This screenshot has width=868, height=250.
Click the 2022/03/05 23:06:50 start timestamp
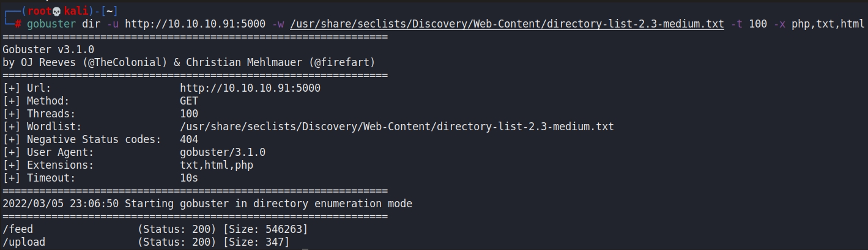61,204
